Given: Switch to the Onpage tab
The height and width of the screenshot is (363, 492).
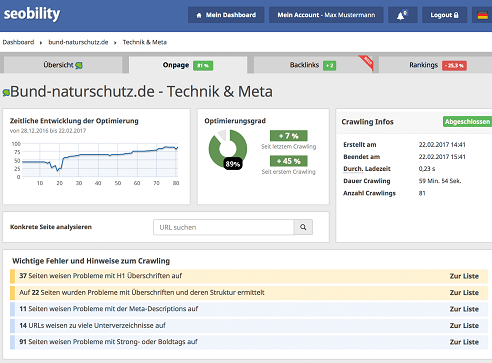Looking at the screenshot, I should point(188,65).
